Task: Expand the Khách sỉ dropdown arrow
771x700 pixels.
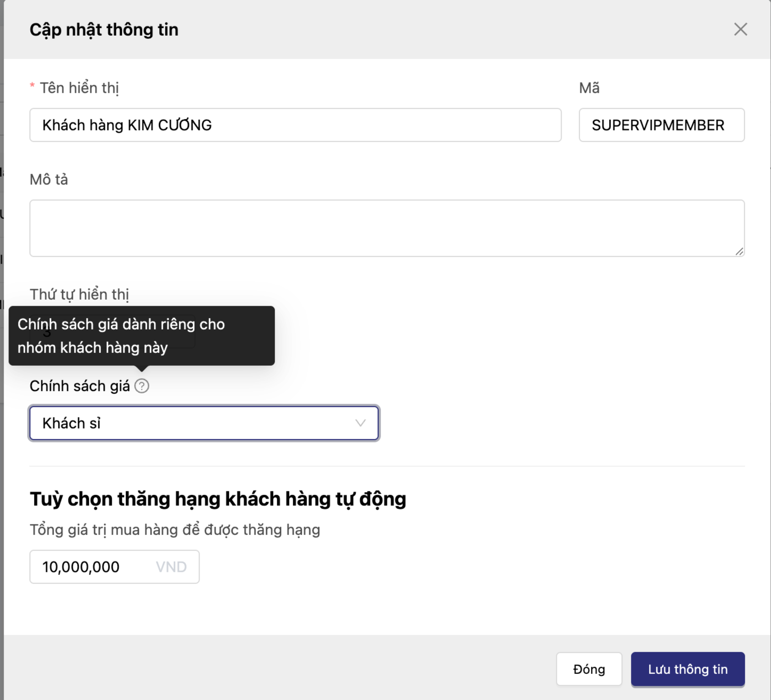Action: coord(360,423)
